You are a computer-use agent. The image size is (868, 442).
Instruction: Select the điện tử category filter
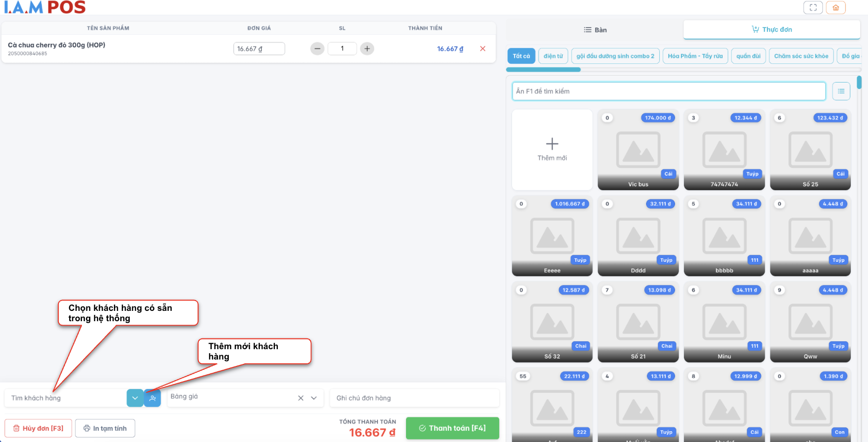[x=553, y=56]
